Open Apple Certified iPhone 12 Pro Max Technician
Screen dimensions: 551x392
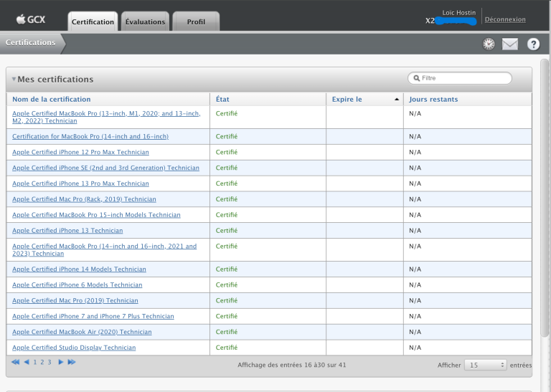(x=80, y=153)
